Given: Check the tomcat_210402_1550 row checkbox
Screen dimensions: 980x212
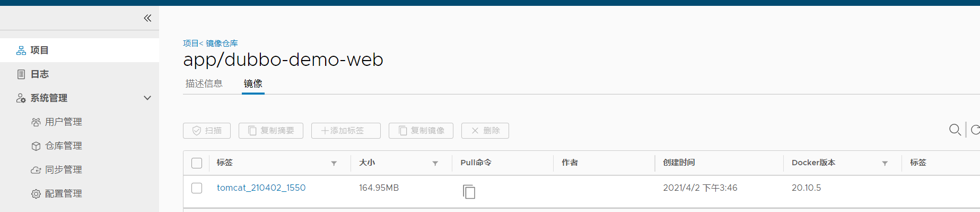Looking at the screenshot, I should [x=197, y=188].
